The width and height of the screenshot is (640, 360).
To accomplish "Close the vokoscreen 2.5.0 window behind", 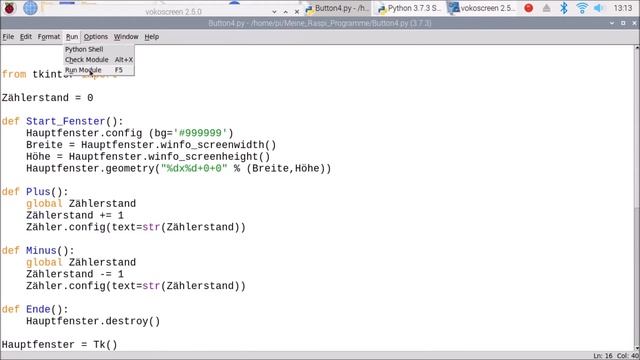I will pyautogui.click(x=297, y=11).
